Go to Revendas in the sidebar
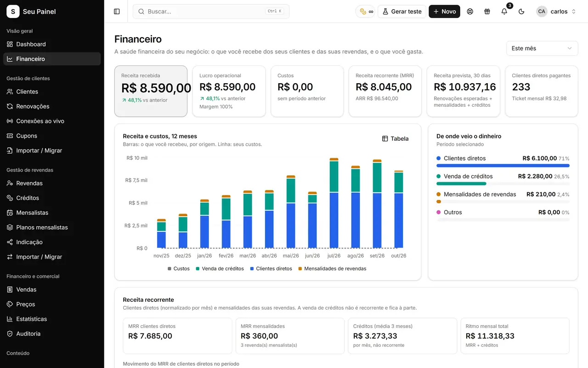Viewport: 588px width, 368px height. 52,183
